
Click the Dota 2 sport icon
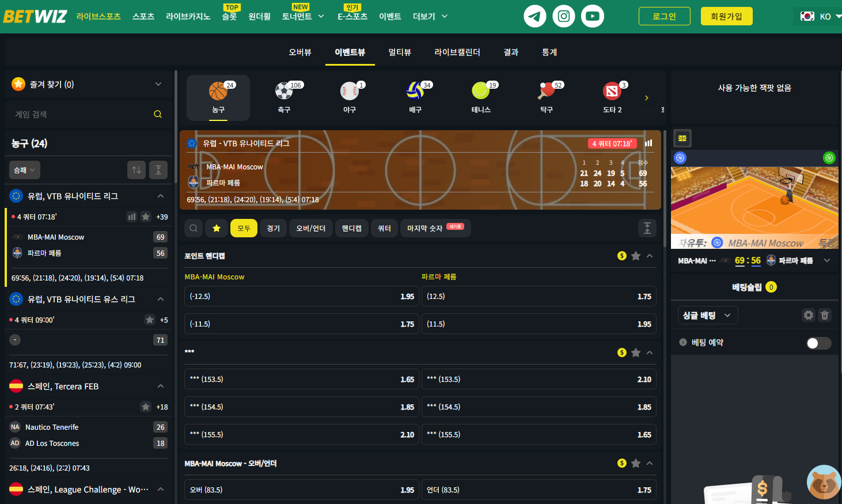612,91
